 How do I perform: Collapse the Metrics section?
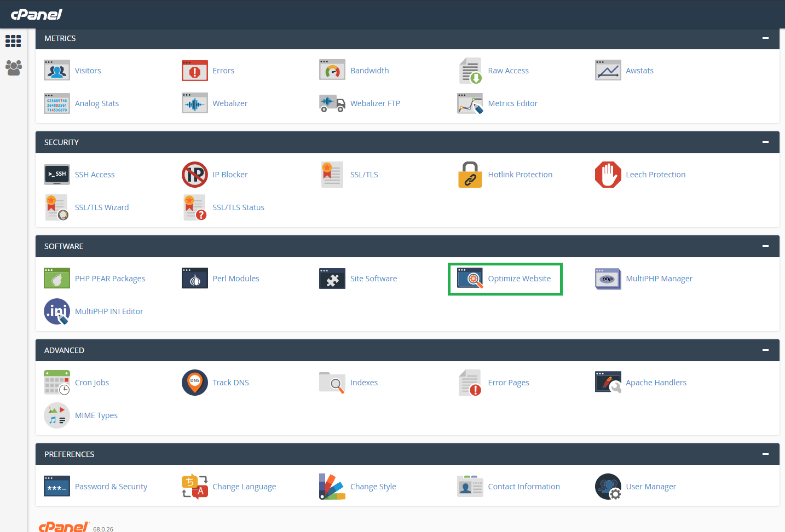765,38
